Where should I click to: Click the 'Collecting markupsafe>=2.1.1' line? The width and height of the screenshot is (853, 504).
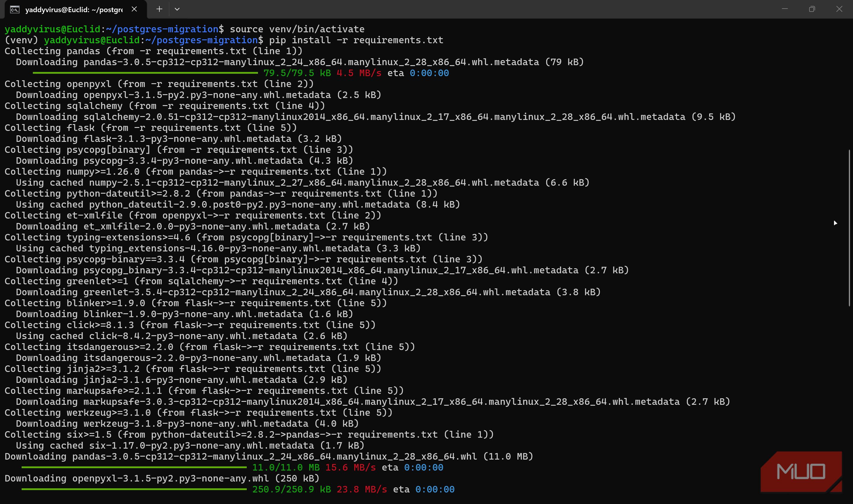[x=204, y=391]
